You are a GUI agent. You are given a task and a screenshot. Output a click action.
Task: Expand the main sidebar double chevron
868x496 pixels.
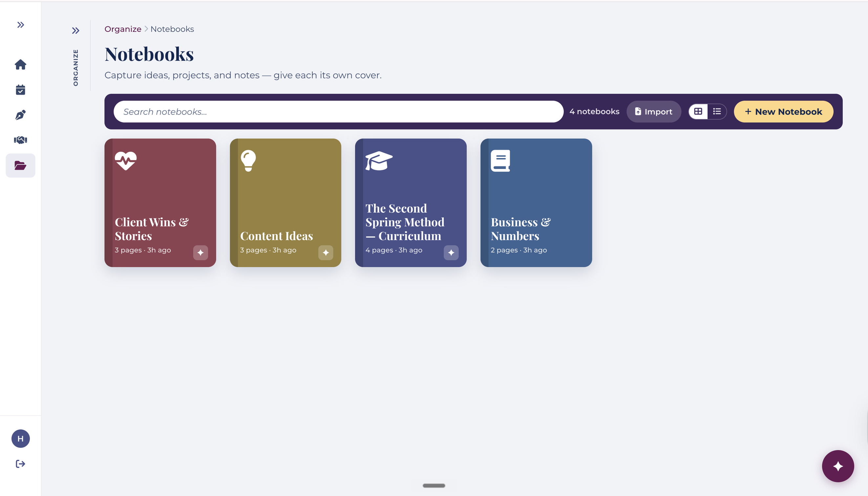(x=20, y=25)
